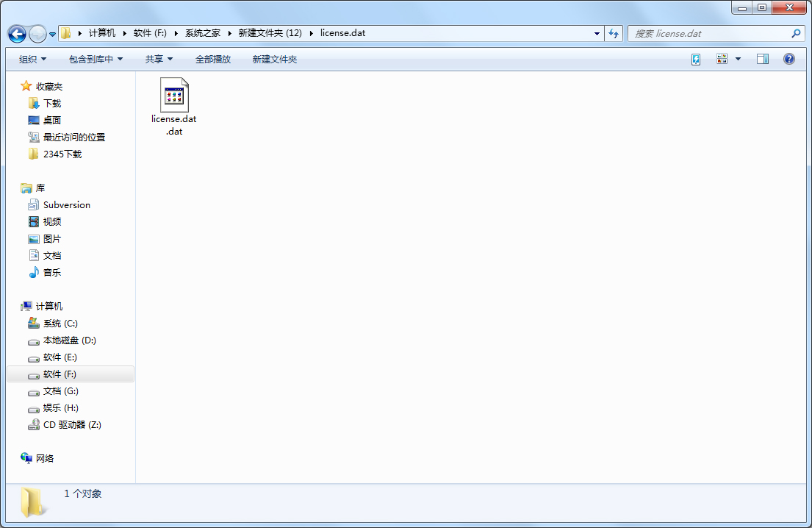Create folder with 新建文件夹 button
The image size is (812, 528).
pyautogui.click(x=275, y=59)
